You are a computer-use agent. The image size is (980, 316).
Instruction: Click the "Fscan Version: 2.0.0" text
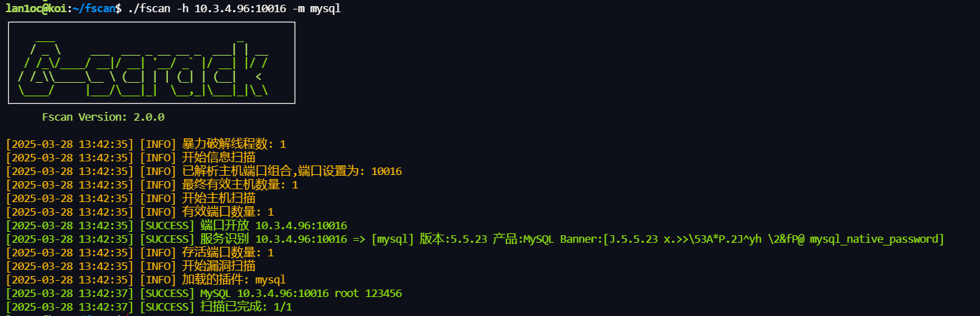click(103, 117)
